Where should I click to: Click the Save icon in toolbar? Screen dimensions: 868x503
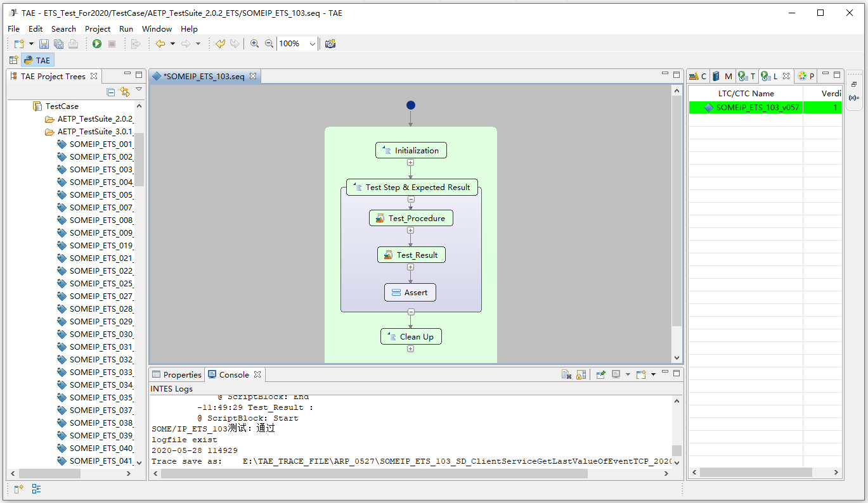tap(44, 44)
